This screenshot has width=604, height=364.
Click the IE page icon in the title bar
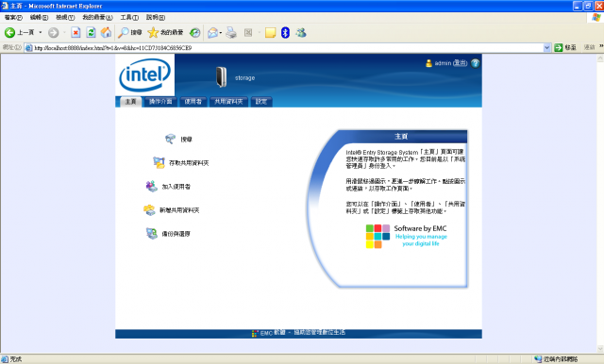click(5, 6)
